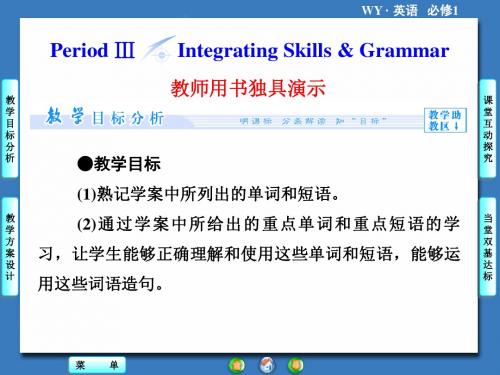Click the ●教学目标 bullet heading
The width and height of the screenshot is (500, 375).
(x=119, y=164)
